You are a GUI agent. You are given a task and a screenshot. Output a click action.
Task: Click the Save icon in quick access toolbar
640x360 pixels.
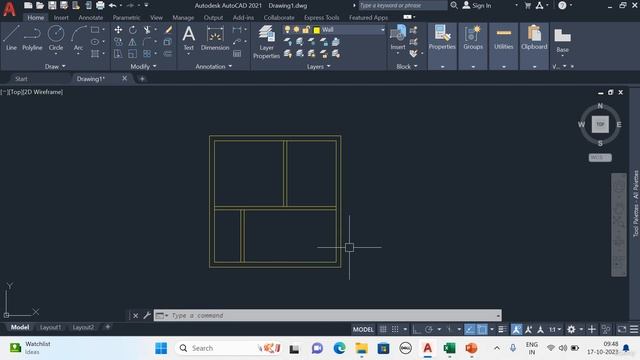(x=52, y=5)
